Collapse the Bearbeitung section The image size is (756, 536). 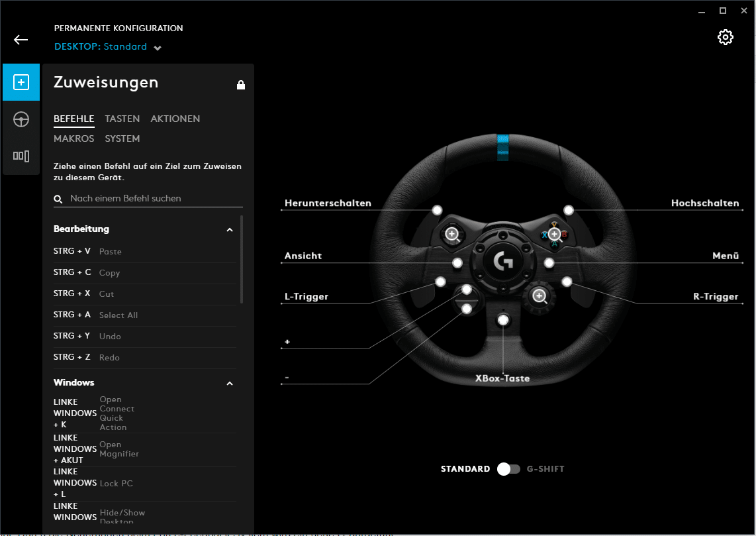230,229
